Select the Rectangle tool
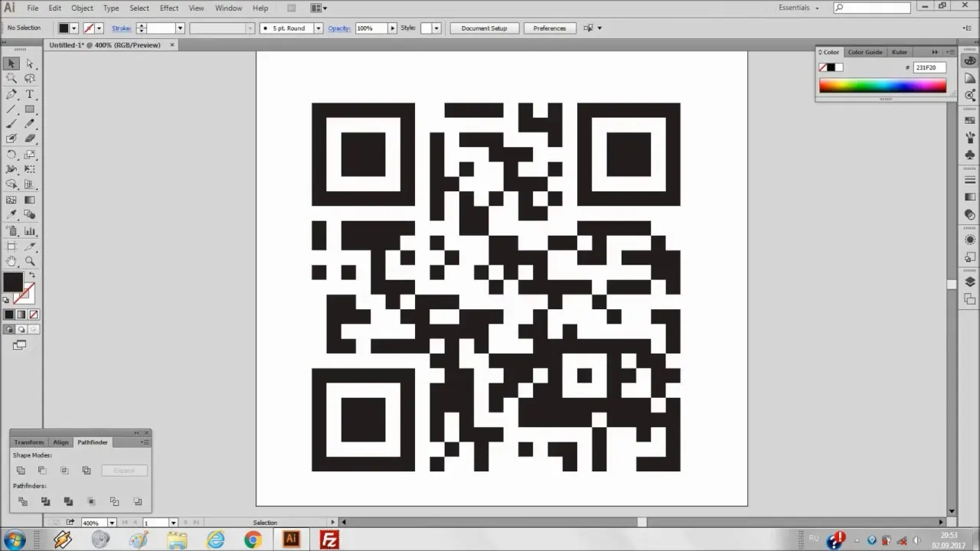Image resolution: width=980 pixels, height=551 pixels. (30, 109)
